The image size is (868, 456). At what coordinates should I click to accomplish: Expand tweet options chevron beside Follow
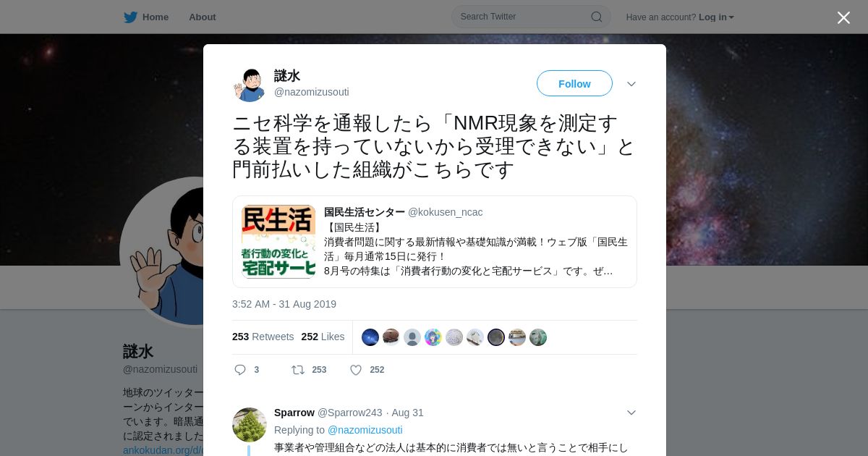tap(631, 84)
